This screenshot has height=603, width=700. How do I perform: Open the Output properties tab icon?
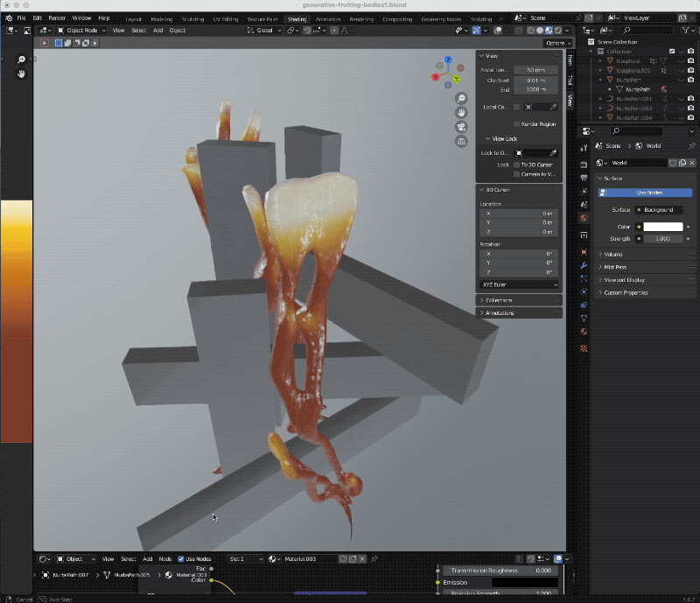584,178
